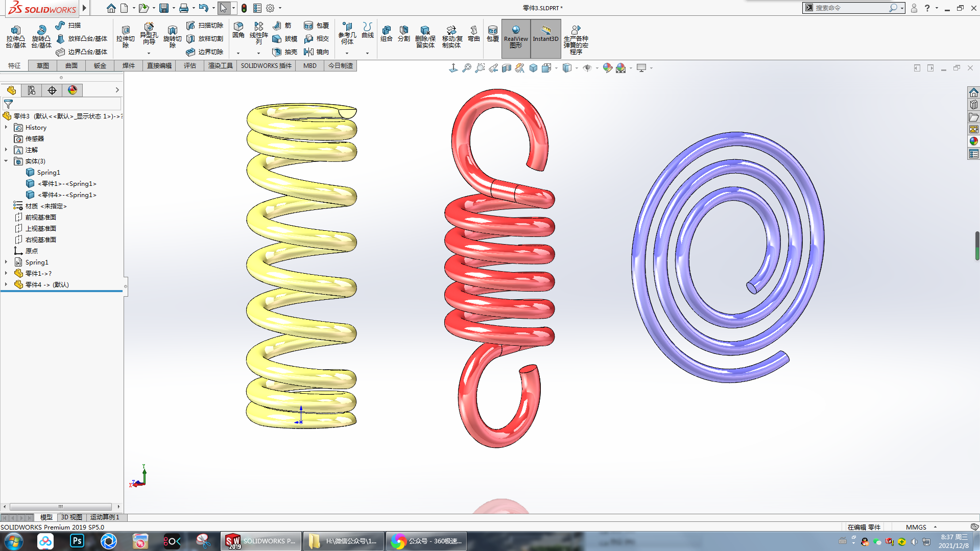Open the H:\微信公众号 folder taskbar button
The image size is (980, 551).
(x=344, y=541)
